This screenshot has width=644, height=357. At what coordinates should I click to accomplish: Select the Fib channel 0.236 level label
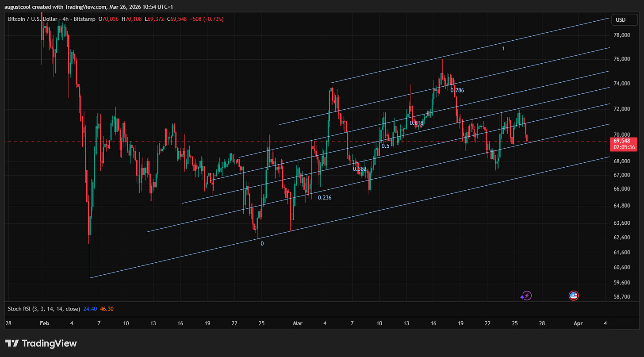pyautogui.click(x=325, y=198)
